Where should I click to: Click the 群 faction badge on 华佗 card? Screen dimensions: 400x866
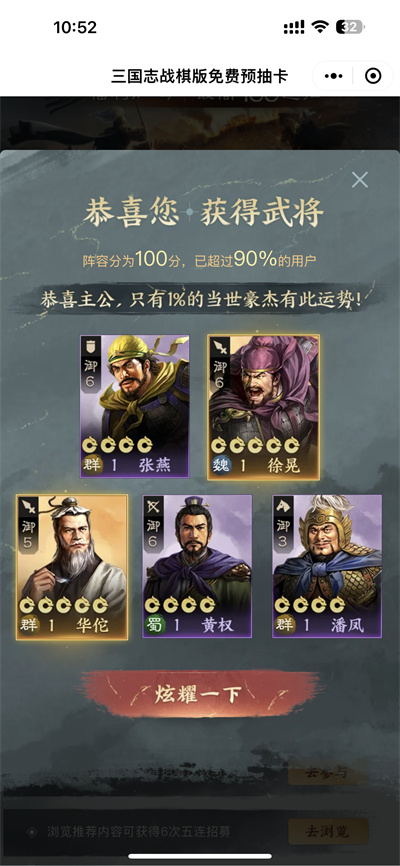point(29,625)
